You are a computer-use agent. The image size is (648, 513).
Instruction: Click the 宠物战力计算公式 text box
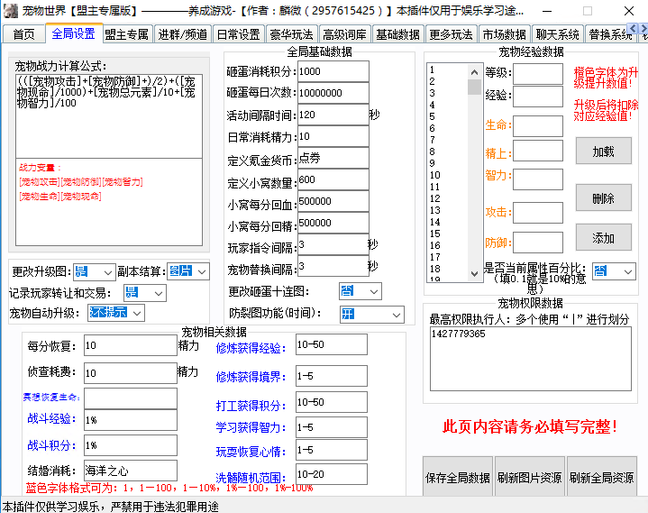click(109, 116)
